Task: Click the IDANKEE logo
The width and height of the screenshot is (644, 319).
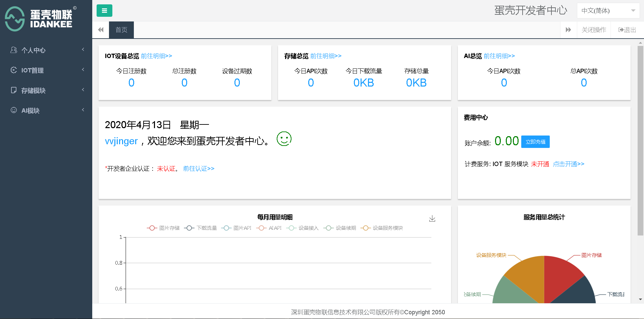Action: click(x=40, y=19)
